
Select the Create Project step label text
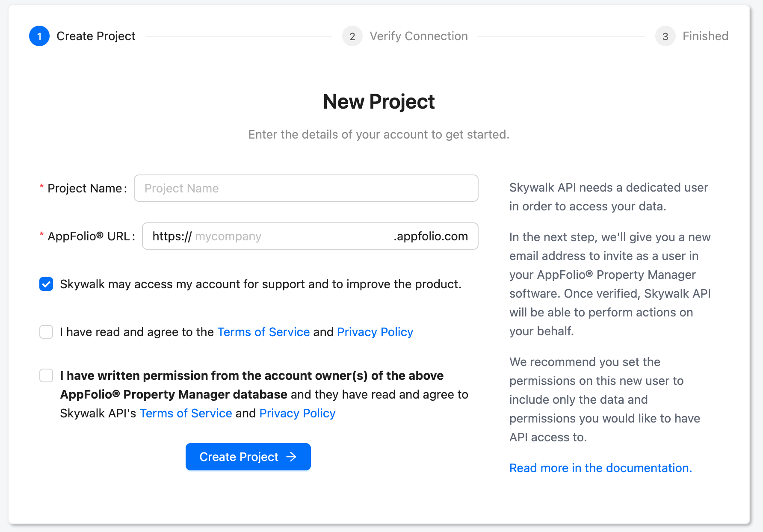coord(96,36)
